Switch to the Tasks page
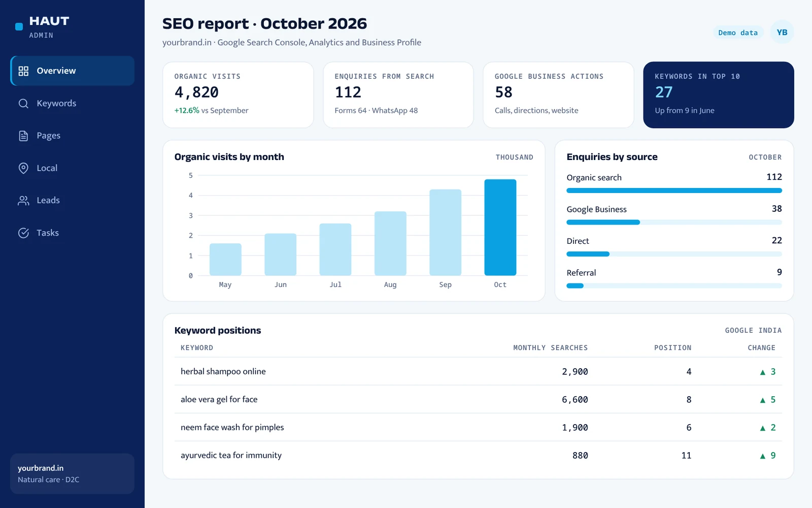The width and height of the screenshot is (812, 508). click(x=72, y=233)
